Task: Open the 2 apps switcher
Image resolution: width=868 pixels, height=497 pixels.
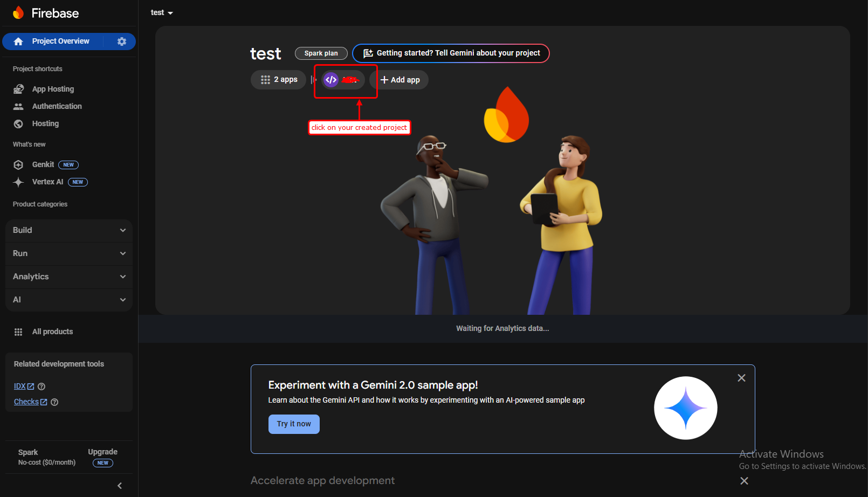Action: pyautogui.click(x=278, y=79)
